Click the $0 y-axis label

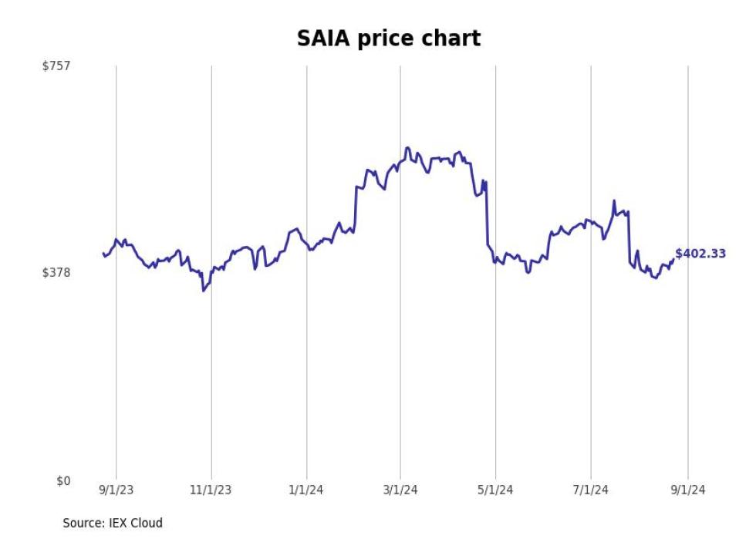coord(63,480)
